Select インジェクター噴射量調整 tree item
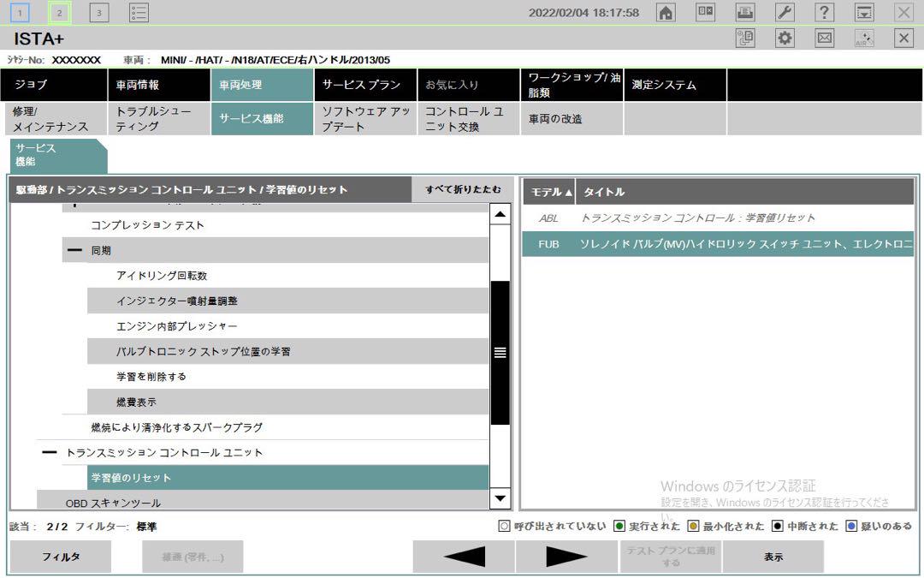Image resolution: width=924 pixels, height=578 pixels. pos(287,301)
